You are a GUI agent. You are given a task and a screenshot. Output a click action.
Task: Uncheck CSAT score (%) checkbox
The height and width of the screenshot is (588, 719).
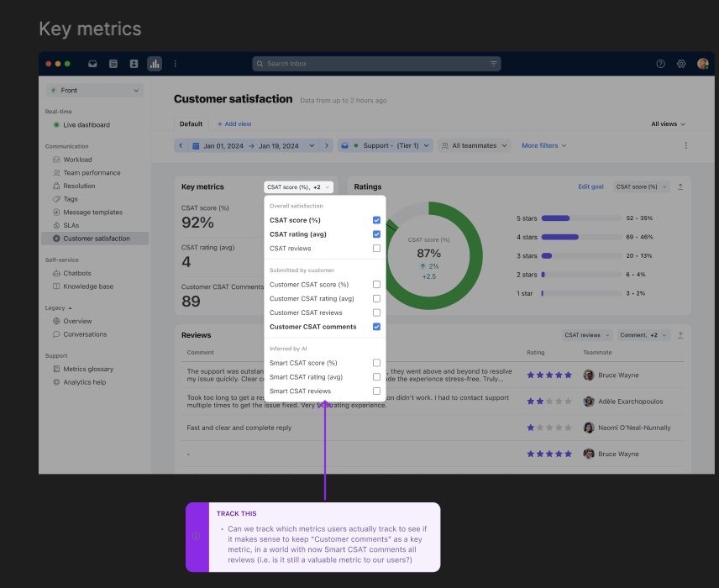(x=376, y=220)
